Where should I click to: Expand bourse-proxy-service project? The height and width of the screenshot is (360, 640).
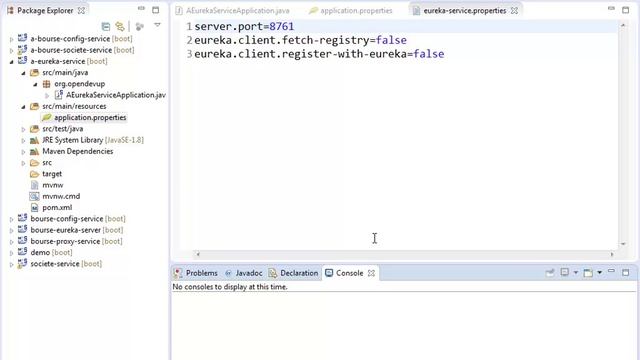click(x=11, y=242)
